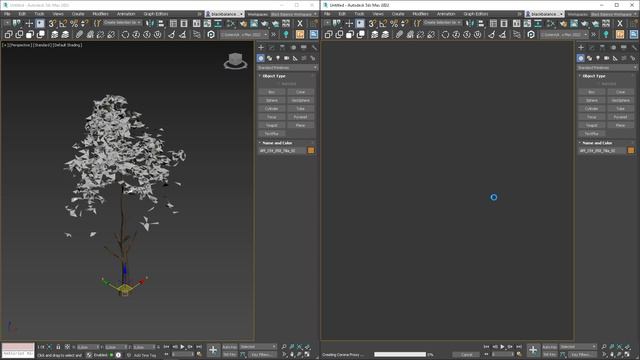Open Mirror tool in right window toolbar
Image resolution: width=640 pixels, height=360 pixels.
[470, 24]
